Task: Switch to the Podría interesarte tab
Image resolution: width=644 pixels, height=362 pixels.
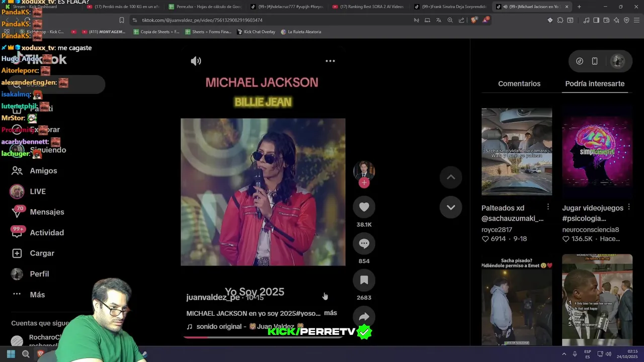Action: coord(595,84)
